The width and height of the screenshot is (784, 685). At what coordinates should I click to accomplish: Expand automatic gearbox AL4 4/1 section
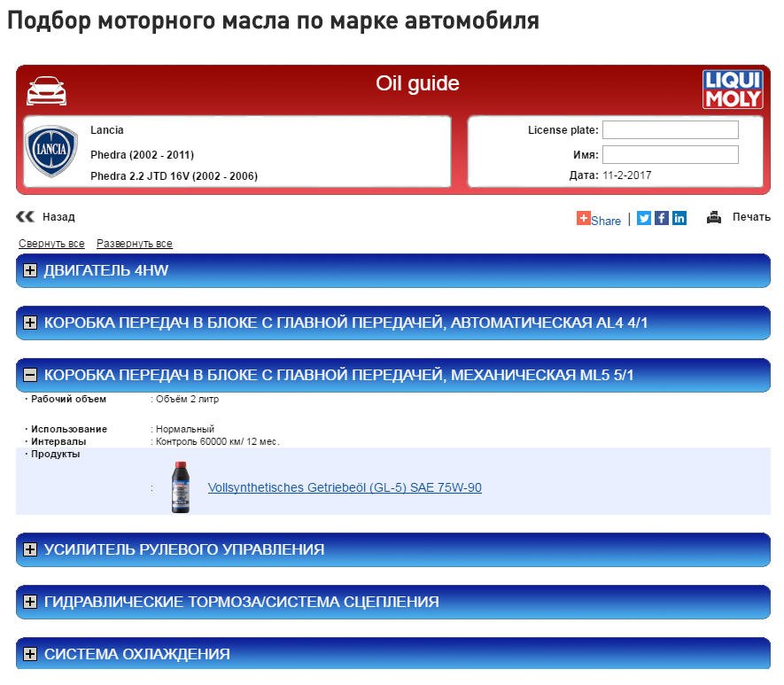(30, 323)
